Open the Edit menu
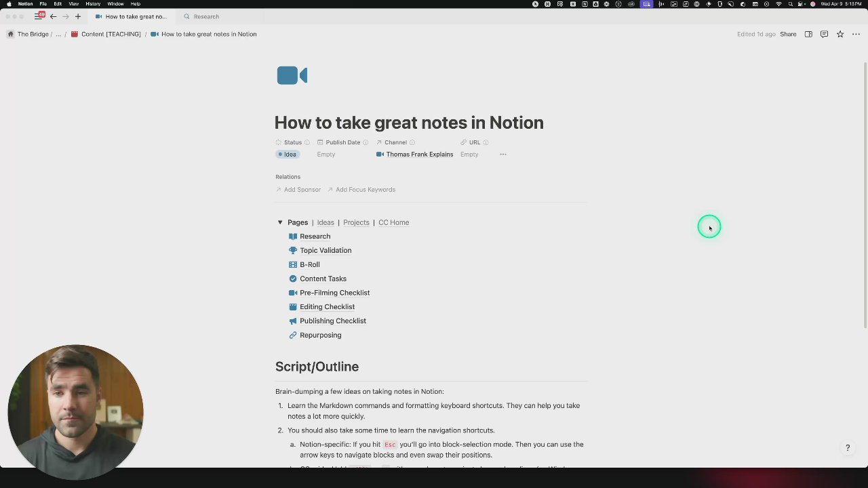This screenshot has width=868, height=488. 58,4
